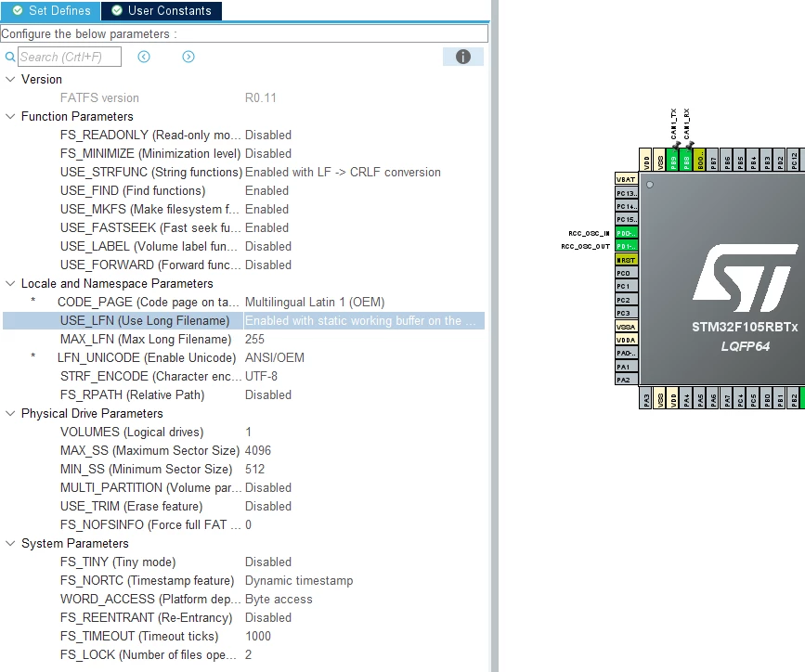Viewport: 805px width, 672px height.
Task: Open the Set Defines tab
Action: (51, 10)
